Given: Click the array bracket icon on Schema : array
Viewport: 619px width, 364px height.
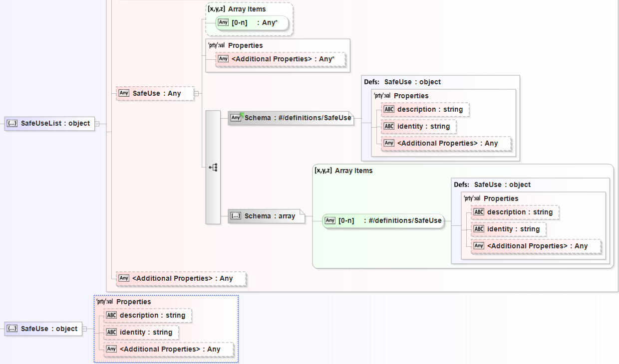Looking at the screenshot, I should click(x=236, y=216).
